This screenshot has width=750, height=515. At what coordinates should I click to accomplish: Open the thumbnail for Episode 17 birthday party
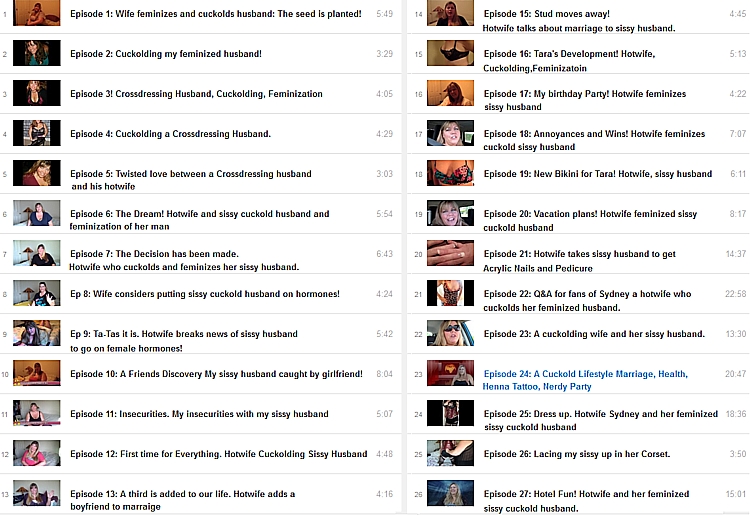[x=450, y=93]
